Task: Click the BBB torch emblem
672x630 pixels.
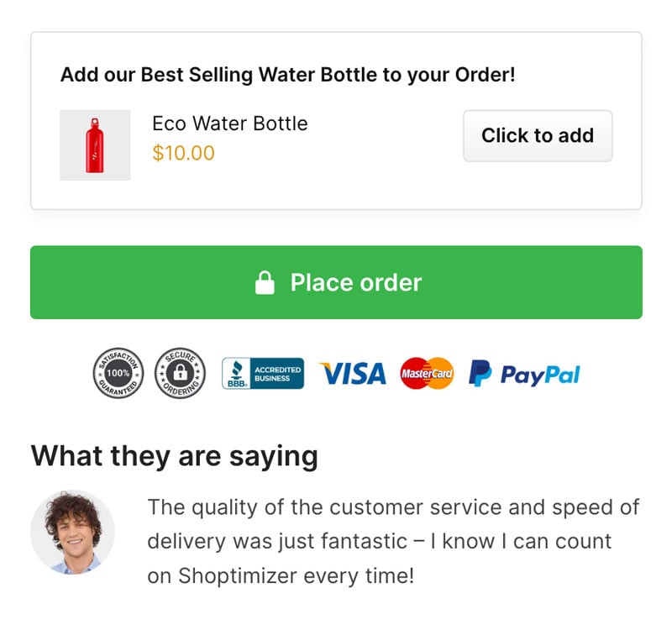Action: click(236, 370)
